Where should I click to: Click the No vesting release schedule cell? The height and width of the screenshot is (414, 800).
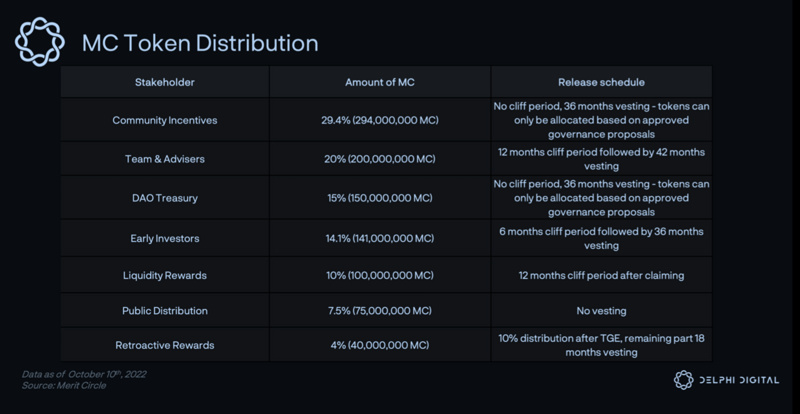[x=601, y=310]
